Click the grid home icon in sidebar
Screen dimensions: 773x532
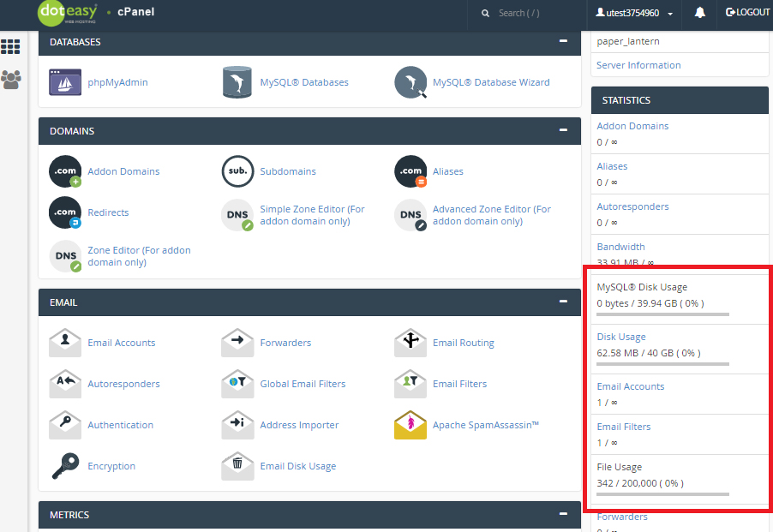pyautogui.click(x=10, y=47)
